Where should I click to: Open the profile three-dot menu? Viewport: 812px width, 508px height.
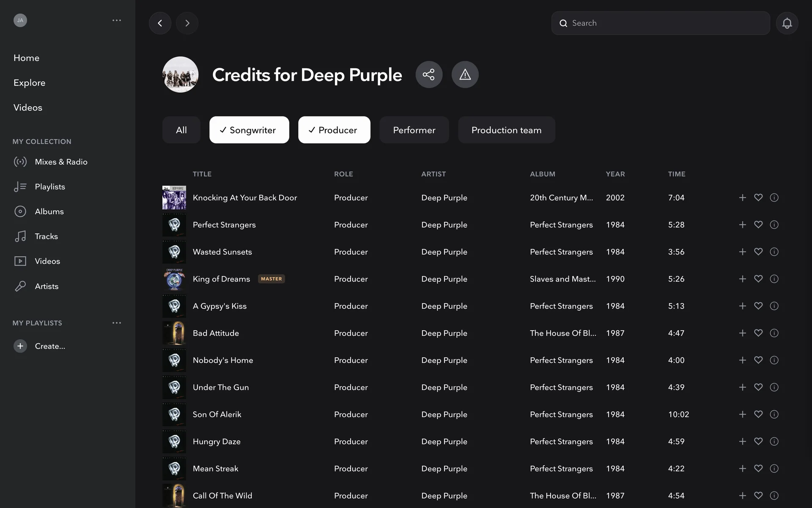[117, 20]
